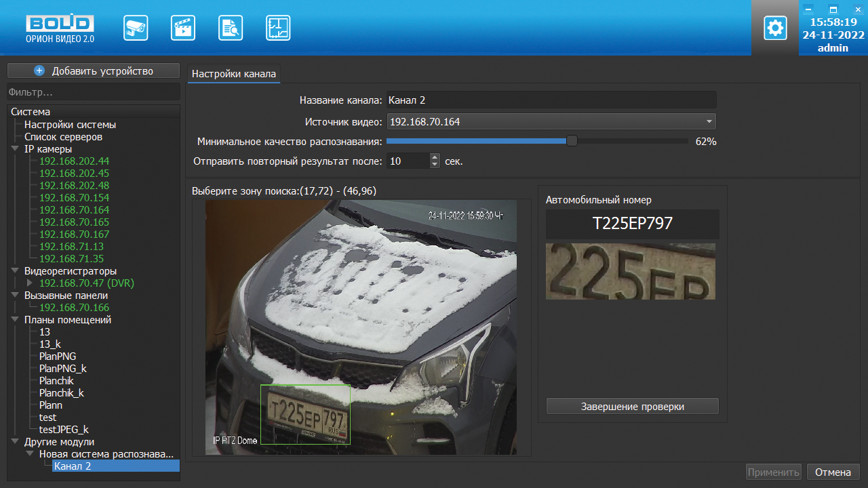
Task: Click the Завершение проверки button
Action: point(632,407)
